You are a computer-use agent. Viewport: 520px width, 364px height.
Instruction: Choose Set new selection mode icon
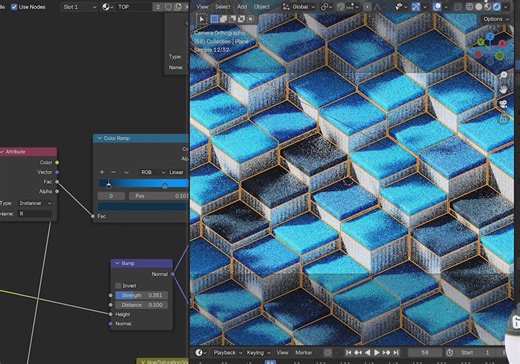coord(214,19)
